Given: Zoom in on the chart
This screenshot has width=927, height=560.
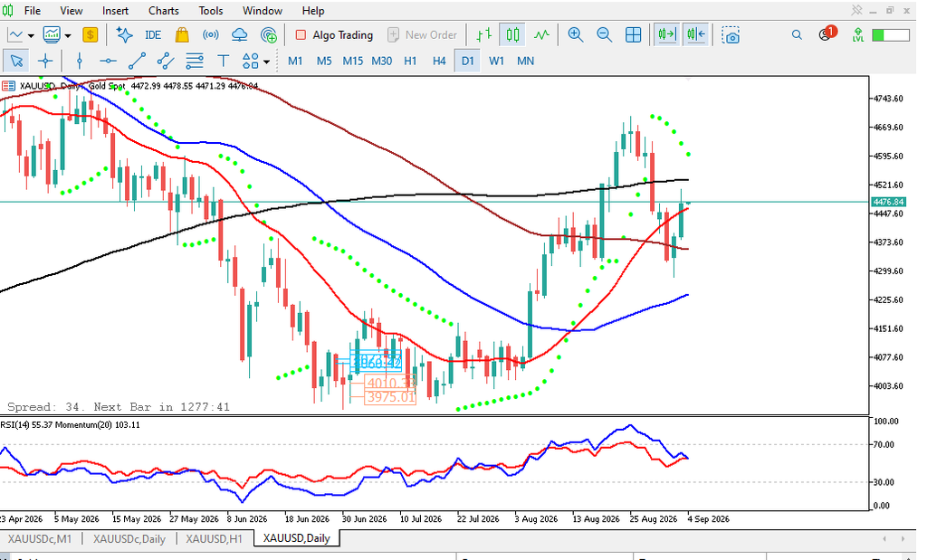Looking at the screenshot, I should tap(575, 35).
